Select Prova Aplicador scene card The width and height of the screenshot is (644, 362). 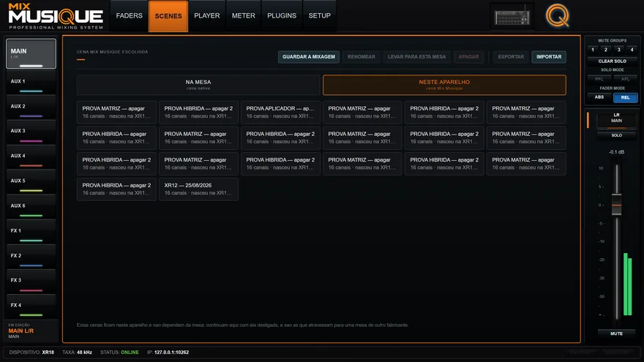pos(280,112)
